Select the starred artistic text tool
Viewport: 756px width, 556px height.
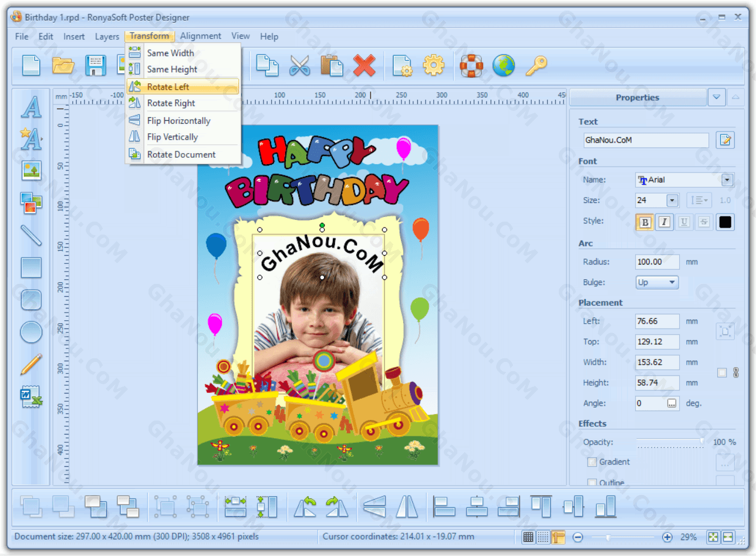coord(31,139)
